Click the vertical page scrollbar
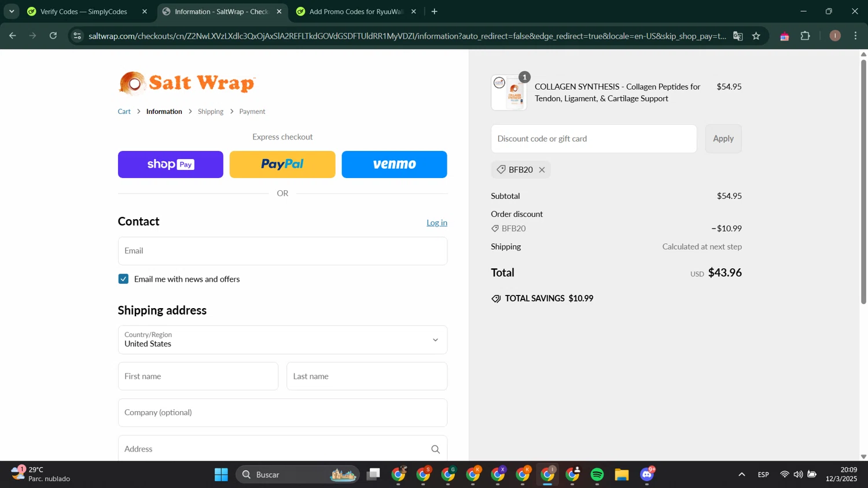The width and height of the screenshot is (868, 488). coord(863,182)
